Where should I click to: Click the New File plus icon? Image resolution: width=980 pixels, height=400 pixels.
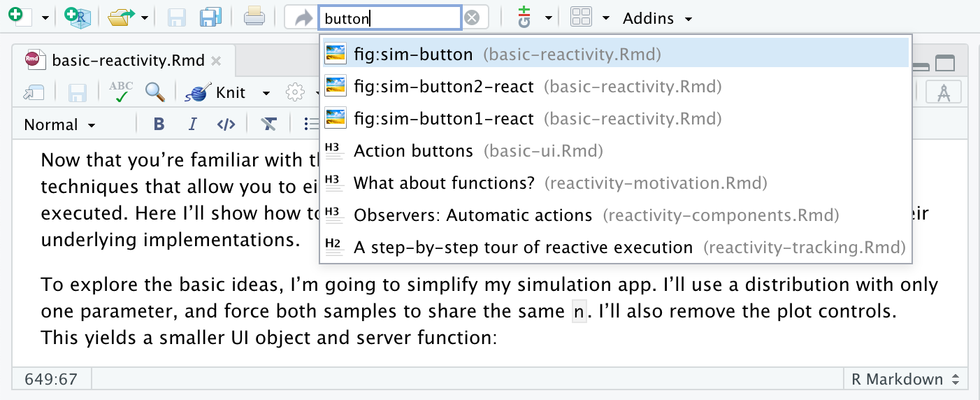tap(20, 17)
